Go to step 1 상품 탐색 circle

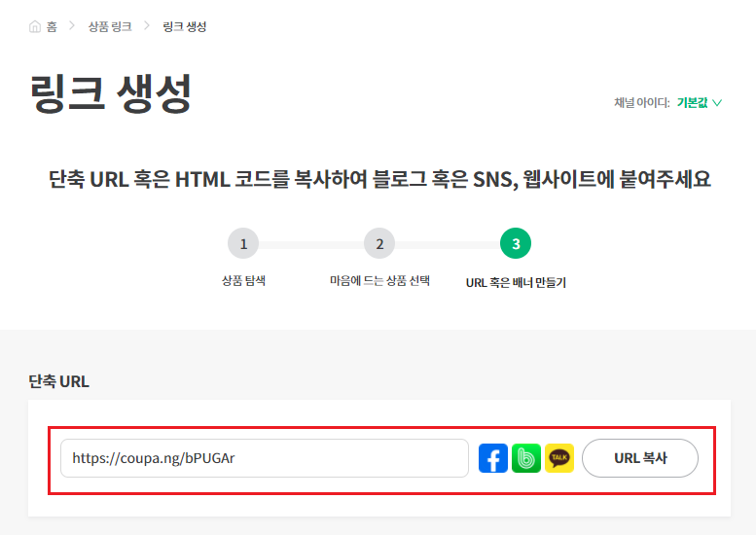click(243, 243)
